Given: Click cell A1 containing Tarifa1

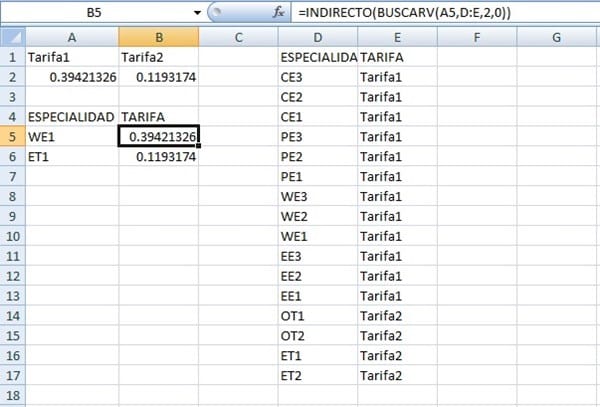Looking at the screenshot, I should coord(72,57).
